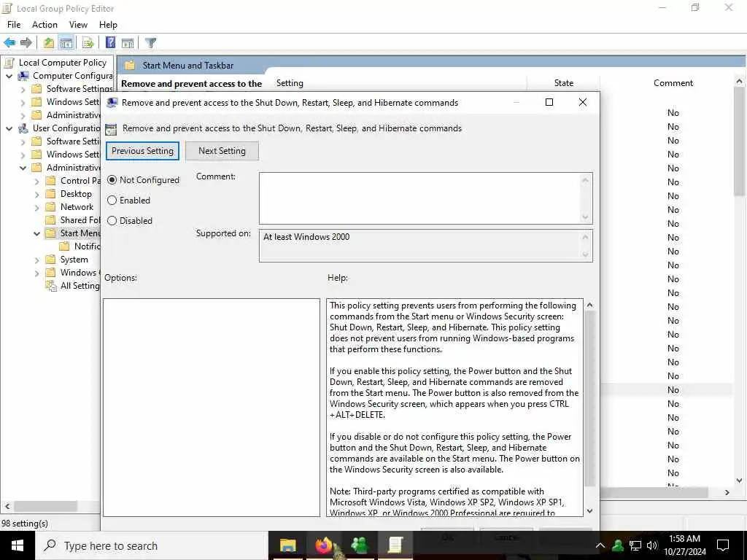Click inside the Comment text box

(419, 198)
